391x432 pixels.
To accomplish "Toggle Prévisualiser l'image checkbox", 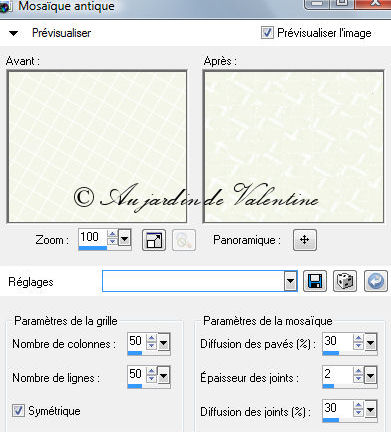I will (267, 33).
